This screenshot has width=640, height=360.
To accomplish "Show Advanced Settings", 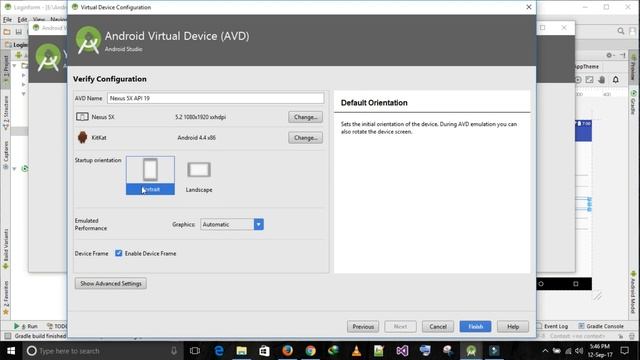I will click(111, 283).
